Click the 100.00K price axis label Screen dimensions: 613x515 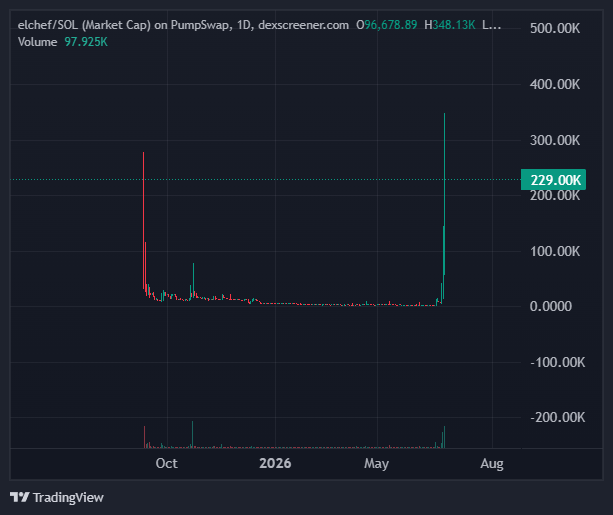[x=555, y=251]
